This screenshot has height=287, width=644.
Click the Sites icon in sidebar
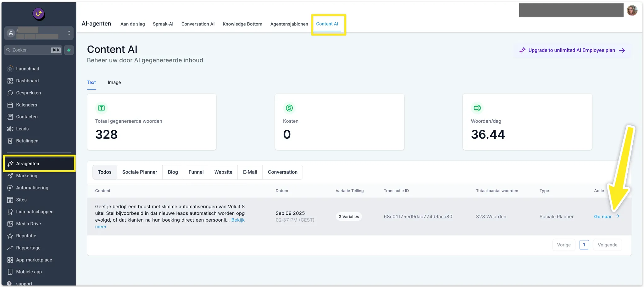click(10, 200)
